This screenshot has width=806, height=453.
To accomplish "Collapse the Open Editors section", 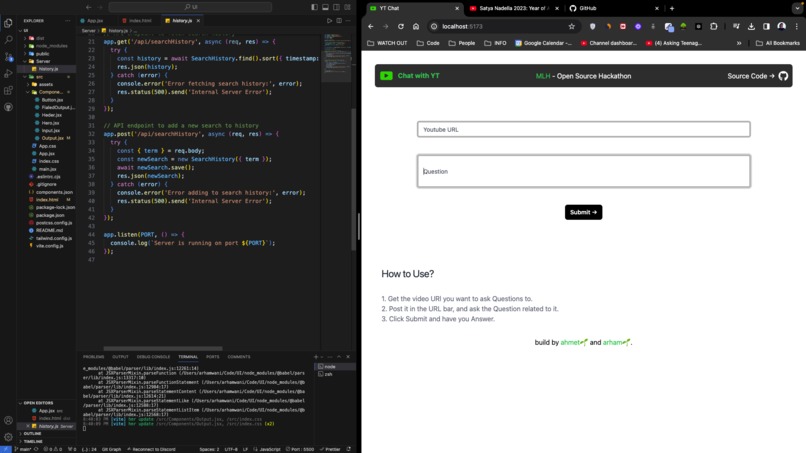I will coord(38,403).
